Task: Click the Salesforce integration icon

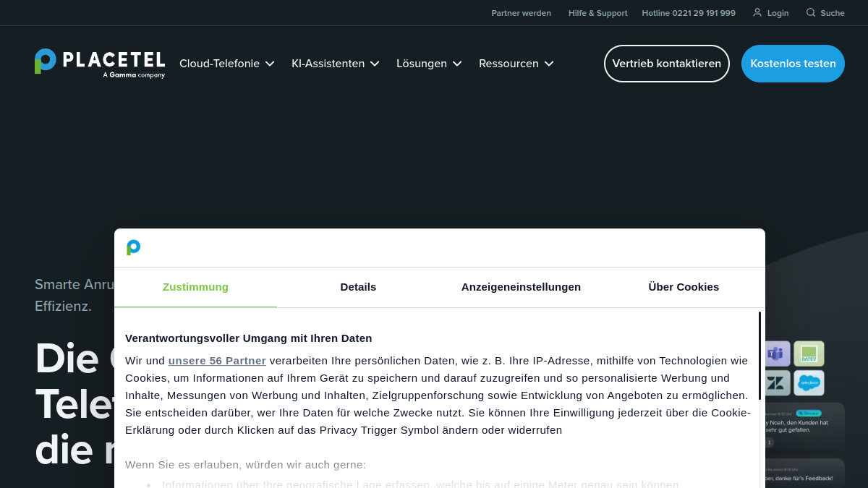Action: 809,383
